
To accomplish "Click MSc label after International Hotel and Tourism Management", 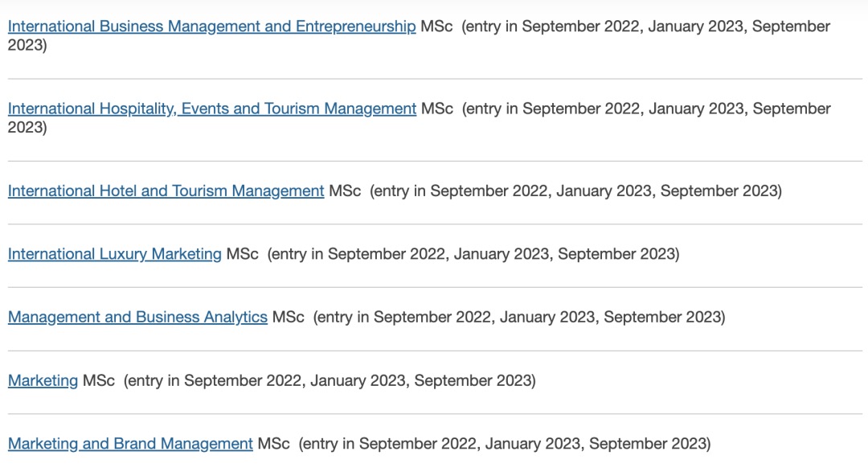I will coord(345,191).
